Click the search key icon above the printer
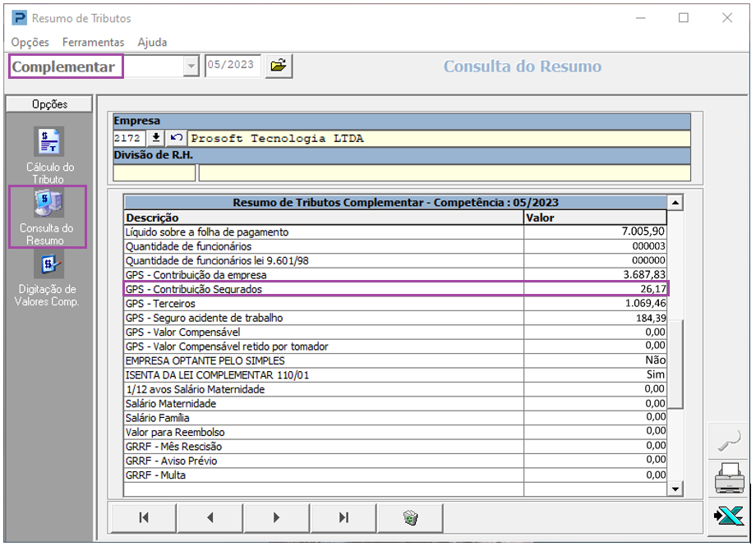Image resolution: width=756 pixels, height=546 pixels. [729, 441]
